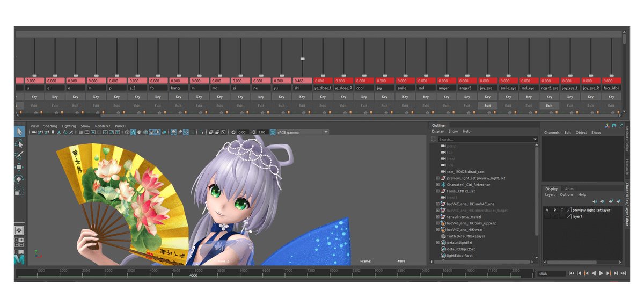Click the TurtleDefaultBakeLayer node icon
This screenshot has width=644, height=290.
(x=443, y=236)
